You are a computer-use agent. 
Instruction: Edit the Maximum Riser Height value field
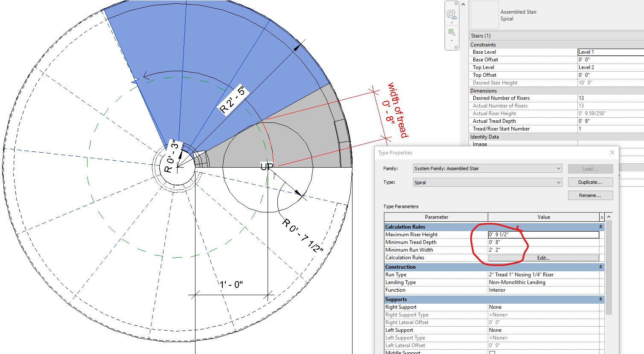click(x=544, y=234)
